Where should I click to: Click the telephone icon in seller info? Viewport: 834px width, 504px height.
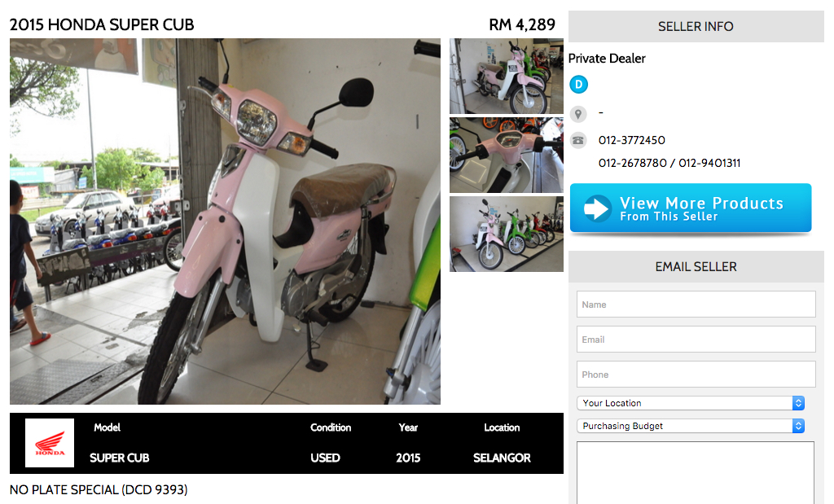(578, 140)
